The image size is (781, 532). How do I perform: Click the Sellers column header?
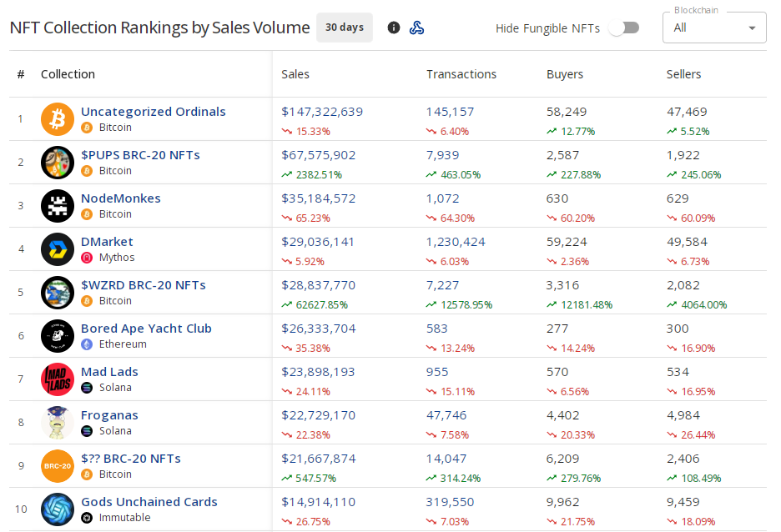[684, 74]
